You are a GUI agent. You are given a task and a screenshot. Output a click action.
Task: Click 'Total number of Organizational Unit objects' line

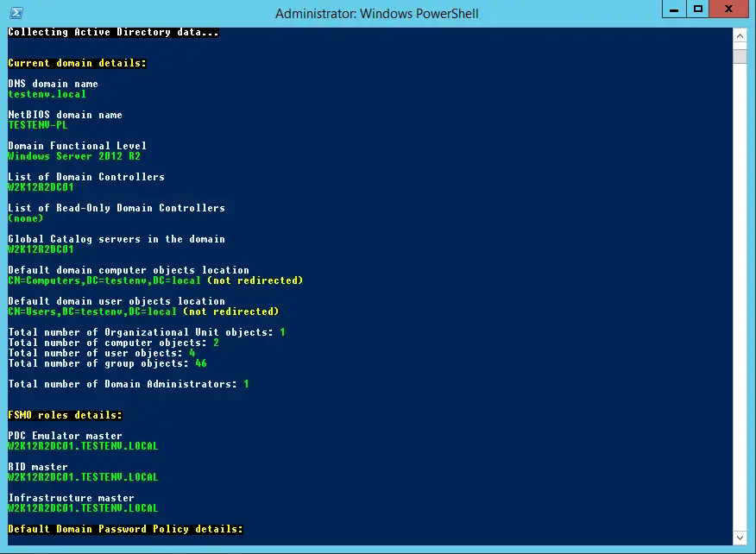pyautogui.click(x=147, y=332)
